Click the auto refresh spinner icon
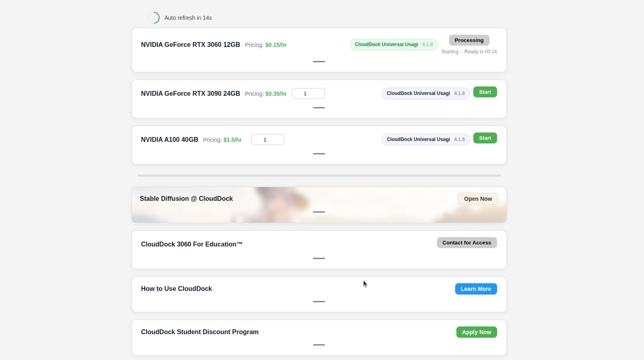 pos(154,18)
